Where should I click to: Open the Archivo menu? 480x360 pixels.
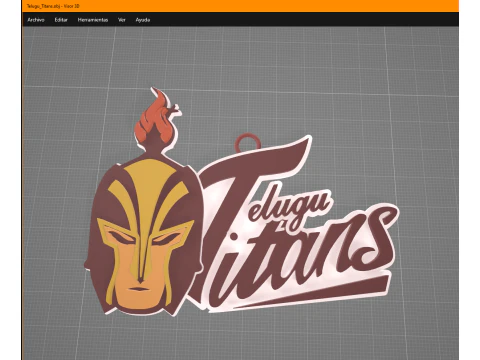[36, 20]
